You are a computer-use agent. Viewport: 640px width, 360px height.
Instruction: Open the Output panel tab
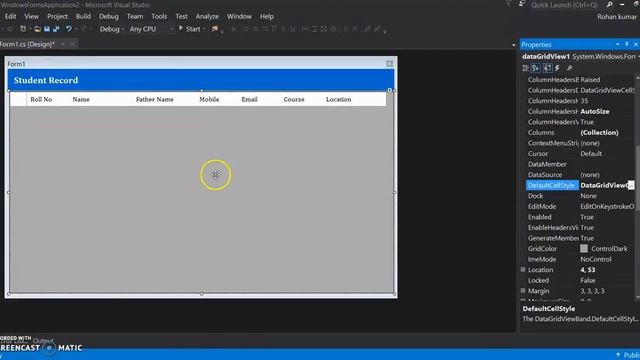(x=43, y=340)
